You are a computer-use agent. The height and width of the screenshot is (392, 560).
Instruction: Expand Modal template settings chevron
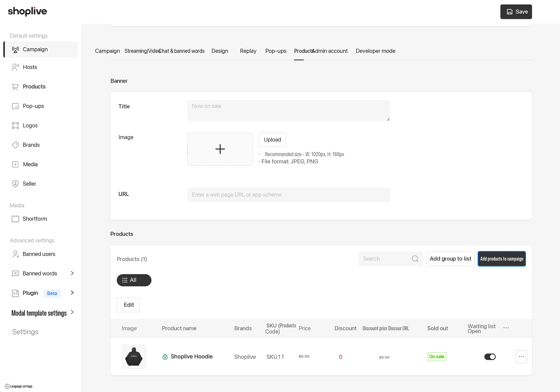point(72,312)
